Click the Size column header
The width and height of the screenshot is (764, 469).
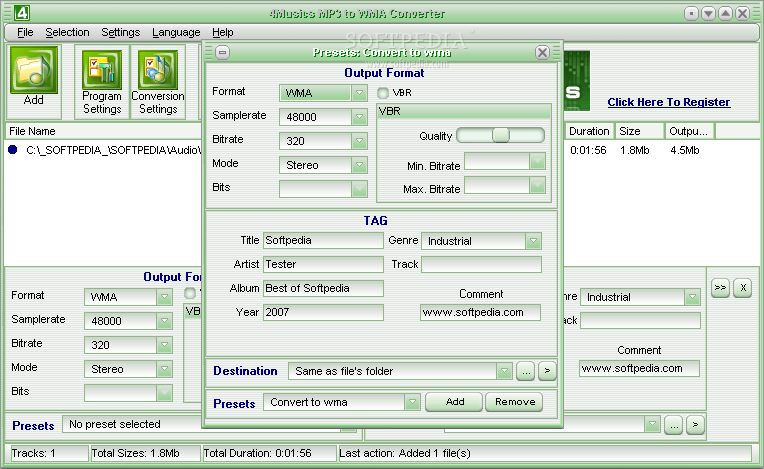click(639, 131)
